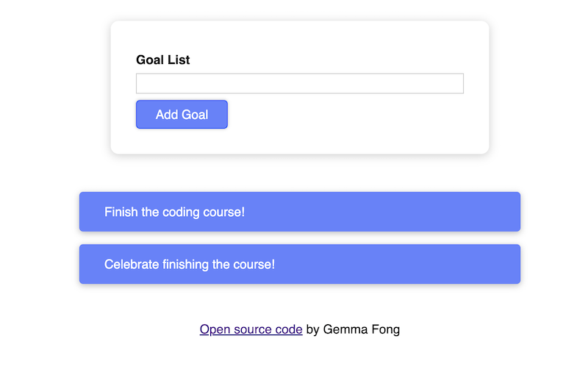588x369 pixels.
Task: Select the 'Celebrate finishing the course!' goal
Action: pos(300,264)
